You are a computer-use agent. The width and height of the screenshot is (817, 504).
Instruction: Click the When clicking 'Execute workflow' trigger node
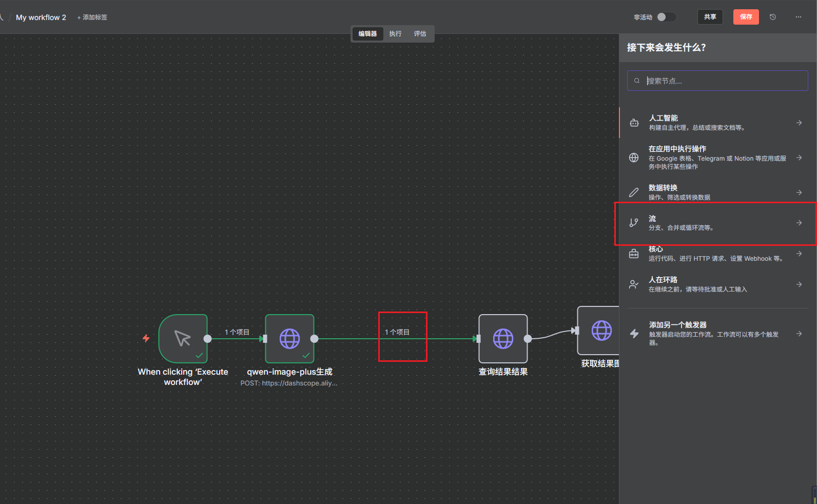tap(183, 339)
